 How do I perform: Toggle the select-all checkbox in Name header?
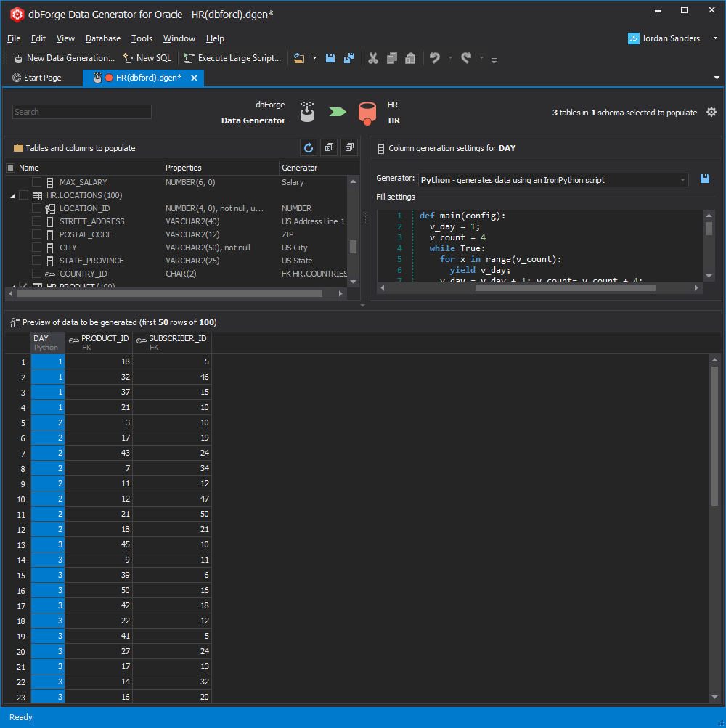pyautogui.click(x=11, y=168)
